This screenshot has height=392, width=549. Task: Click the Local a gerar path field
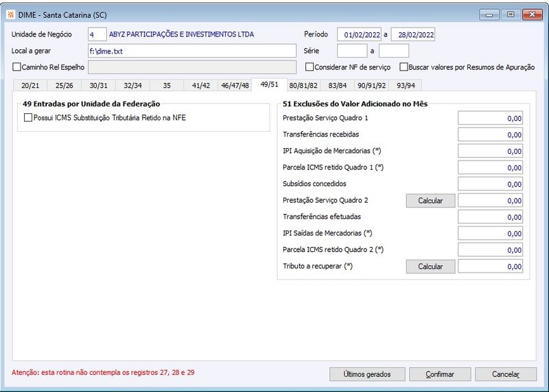tap(192, 51)
